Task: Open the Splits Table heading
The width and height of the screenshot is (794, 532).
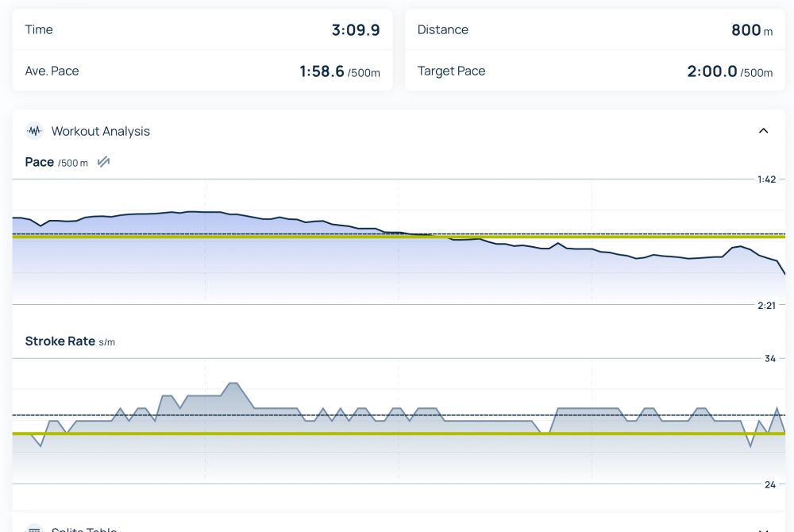Action: point(84,529)
